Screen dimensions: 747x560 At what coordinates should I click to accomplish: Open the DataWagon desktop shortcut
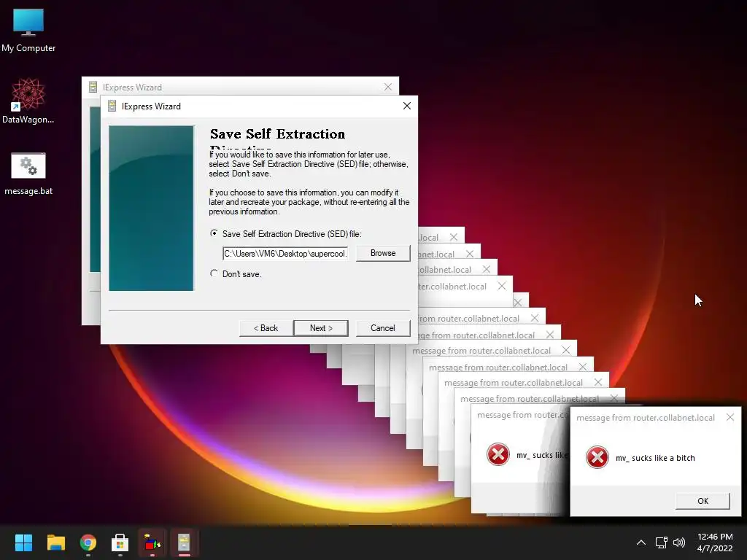28,101
